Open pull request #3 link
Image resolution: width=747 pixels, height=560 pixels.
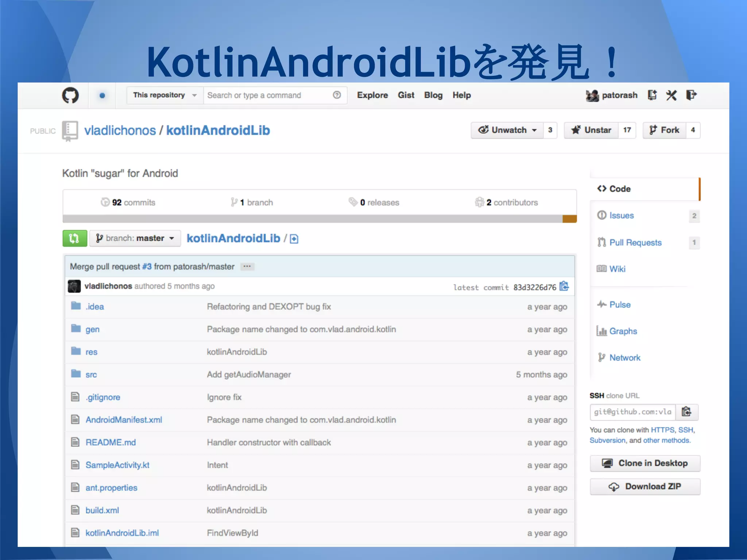click(x=147, y=267)
